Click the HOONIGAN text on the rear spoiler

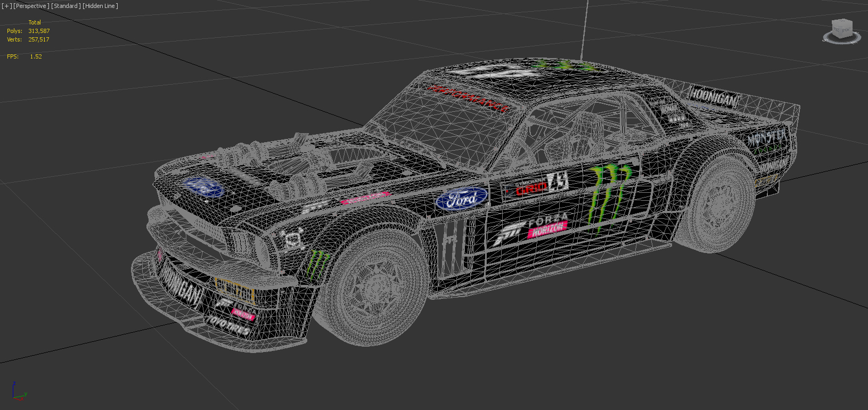click(714, 97)
